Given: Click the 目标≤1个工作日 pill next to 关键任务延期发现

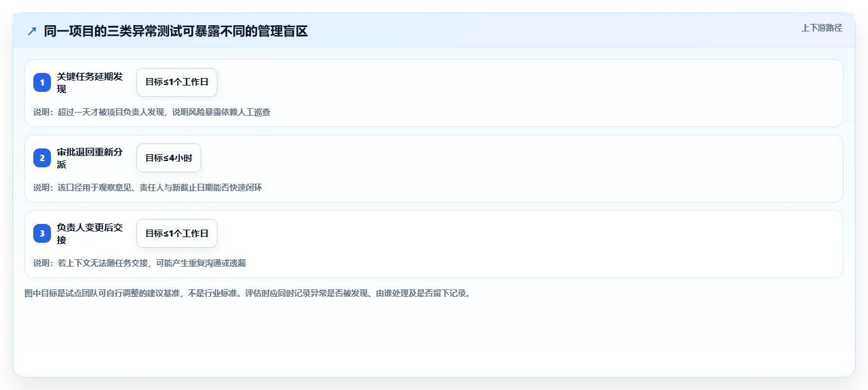Looking at the screenshot, I should tap(177, 82).
